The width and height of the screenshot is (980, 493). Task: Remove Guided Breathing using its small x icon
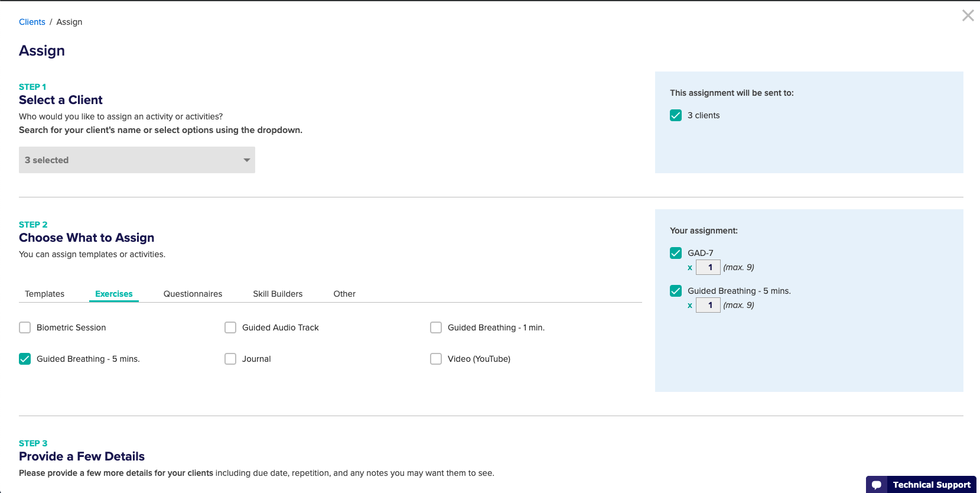[x=690, y=306]
